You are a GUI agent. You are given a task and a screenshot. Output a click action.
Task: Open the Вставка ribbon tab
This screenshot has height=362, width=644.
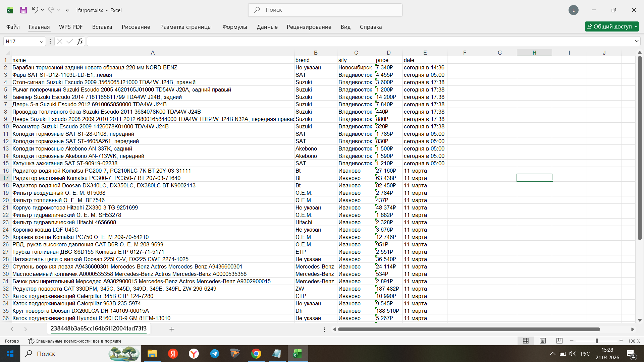pyautogui.click(x=102, y=27)
